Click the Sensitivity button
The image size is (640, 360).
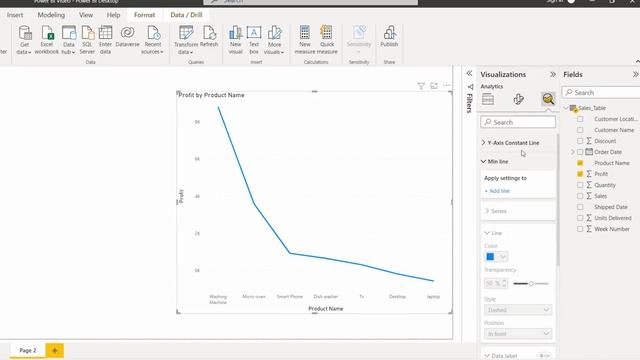click(x=359, y=39)
